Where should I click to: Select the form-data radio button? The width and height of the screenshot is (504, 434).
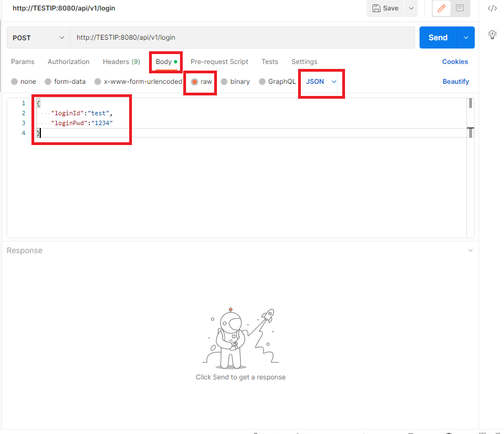[48, 82]
